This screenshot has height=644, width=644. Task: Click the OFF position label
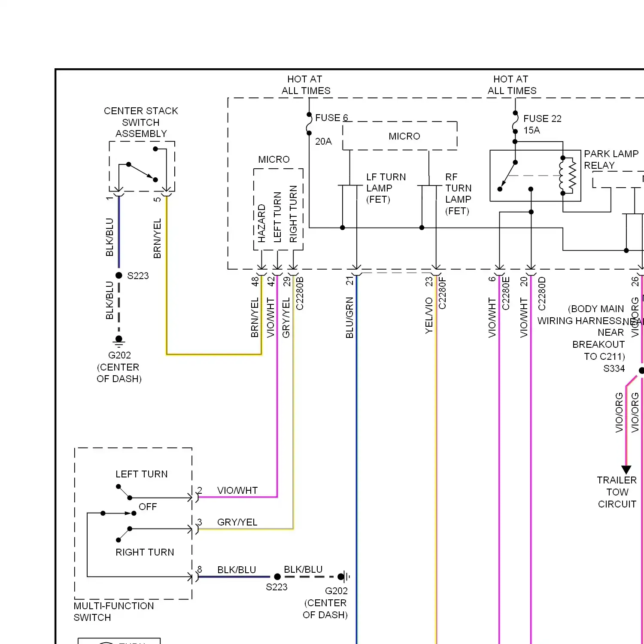pos(148,507)
